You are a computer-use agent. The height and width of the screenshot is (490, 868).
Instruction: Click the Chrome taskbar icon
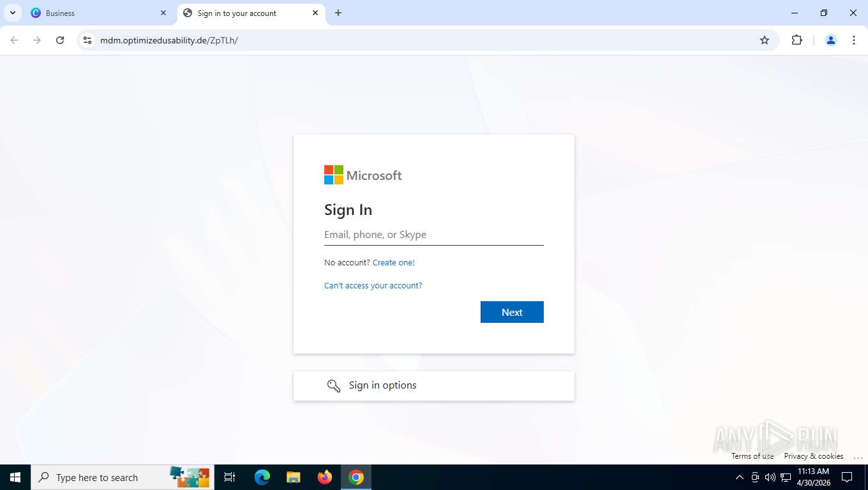[x=356, y=477]
